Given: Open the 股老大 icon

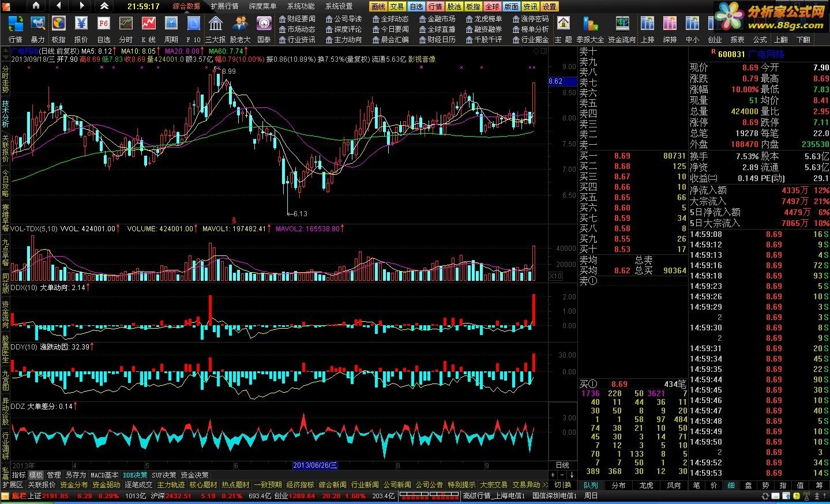Looking at the screenshot, I should tap(240, 29).
